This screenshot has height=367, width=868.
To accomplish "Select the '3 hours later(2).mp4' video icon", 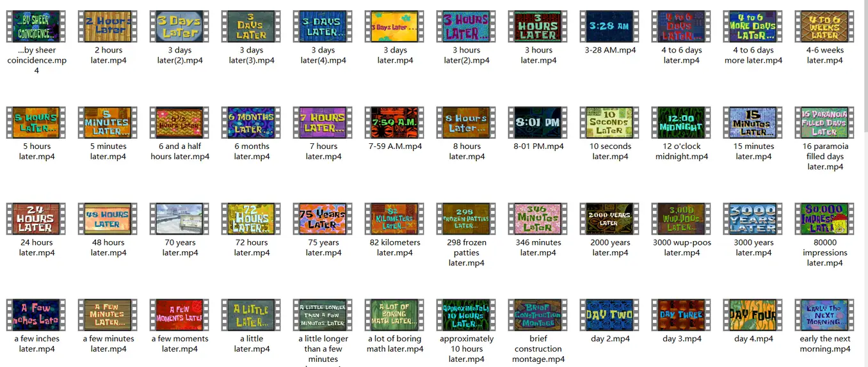I will point(467,26).
